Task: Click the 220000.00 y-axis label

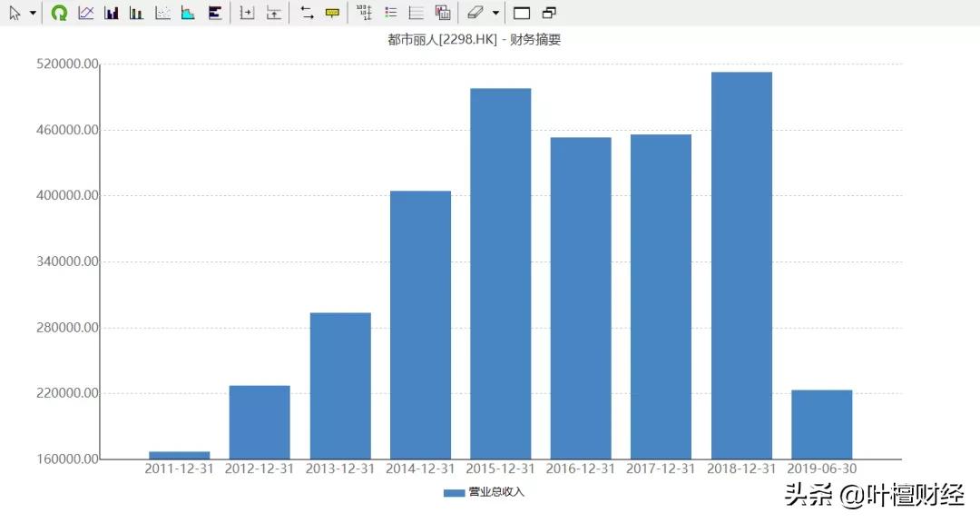Action: (67, 393)
